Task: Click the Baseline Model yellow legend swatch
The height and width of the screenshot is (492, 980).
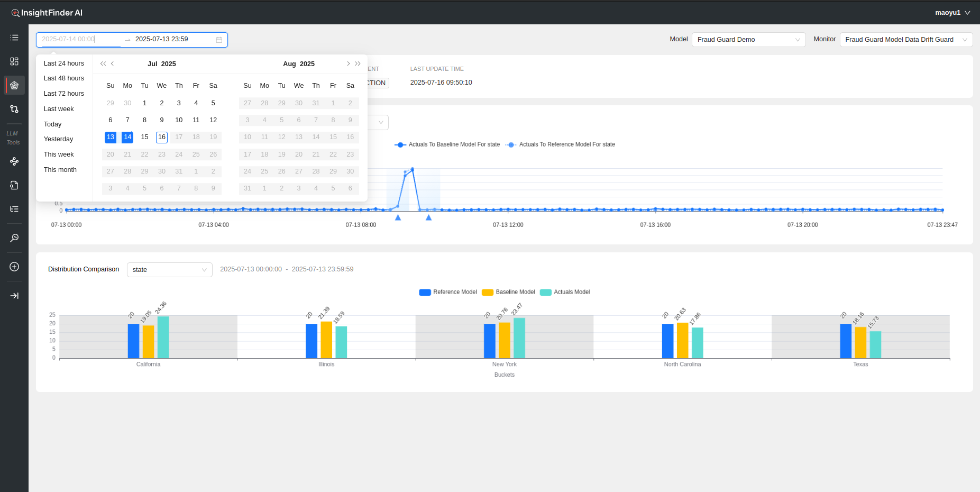Action: click(487, 292)
